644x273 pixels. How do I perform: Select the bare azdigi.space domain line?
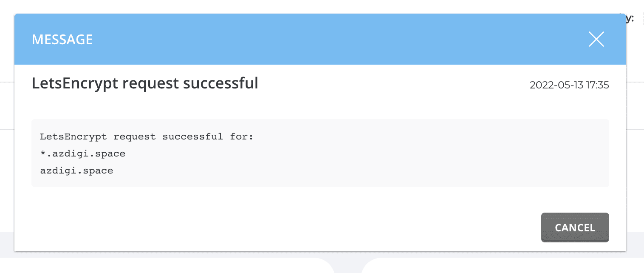tap(76, 171)
